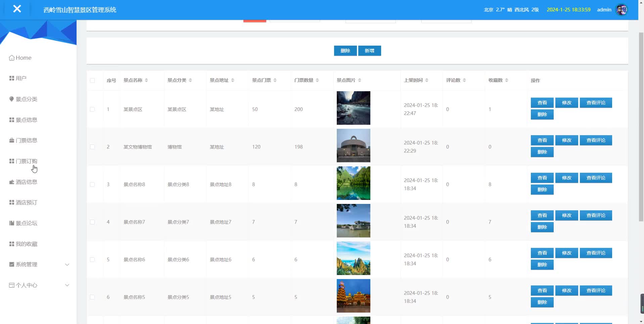
Task: Close the sidebar with the X icon
Action: pos(17,9)
